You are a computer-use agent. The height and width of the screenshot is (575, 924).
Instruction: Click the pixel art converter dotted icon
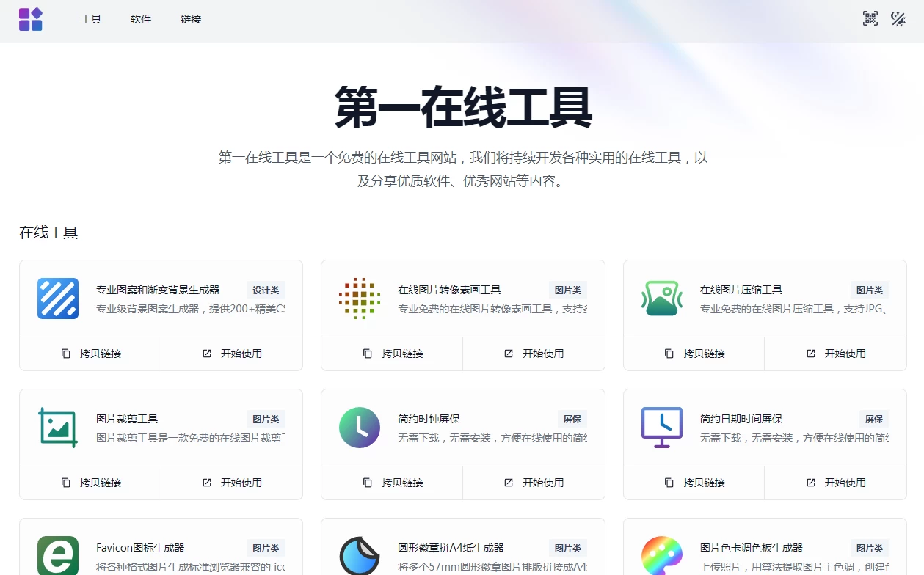point(360,299)
